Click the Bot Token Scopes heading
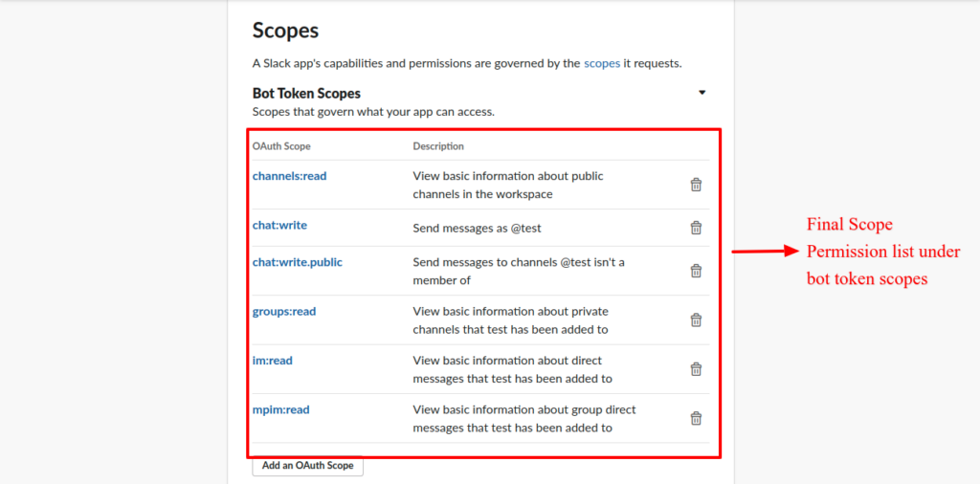980x484 pixels. coord(306,94)
